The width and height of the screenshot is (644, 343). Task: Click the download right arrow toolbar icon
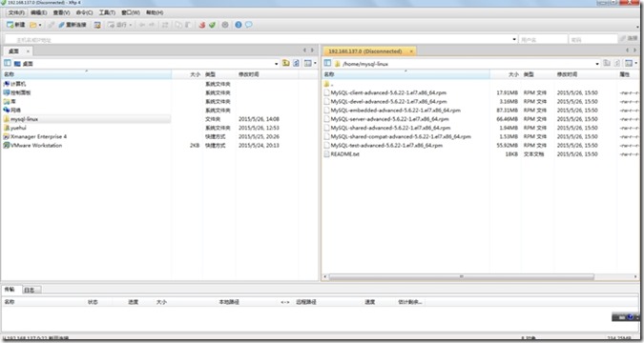152,25
